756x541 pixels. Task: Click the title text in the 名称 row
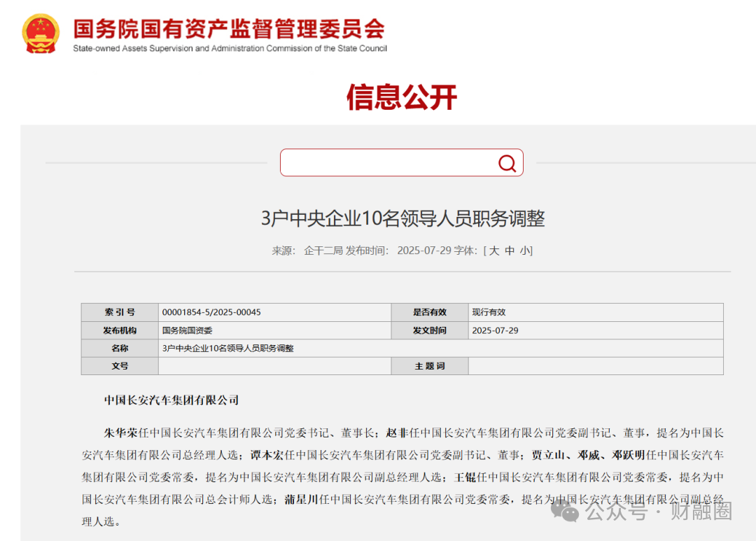click(228, 348)
